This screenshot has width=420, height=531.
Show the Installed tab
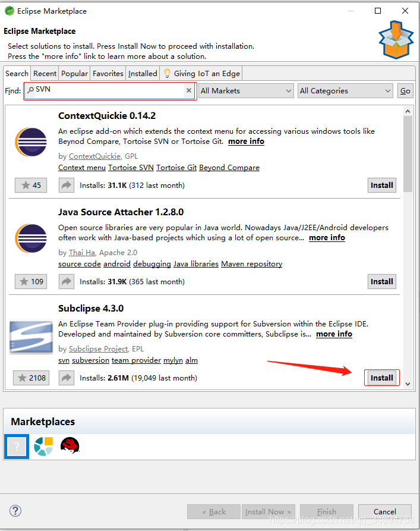(x=143, y=74)
